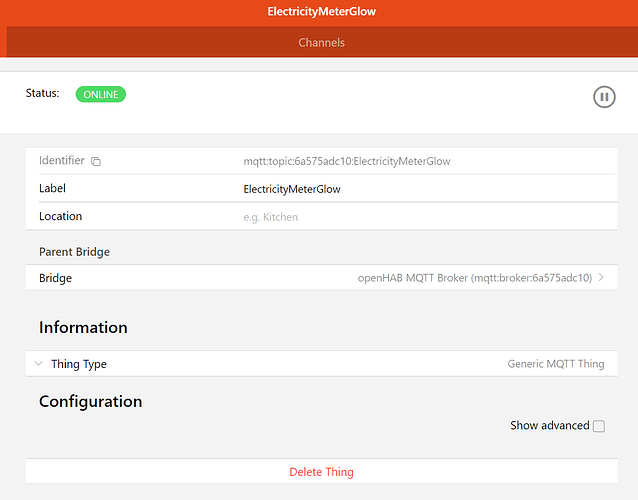
Task: Copy the identifier with the copy icon
Action: [96, 161]
